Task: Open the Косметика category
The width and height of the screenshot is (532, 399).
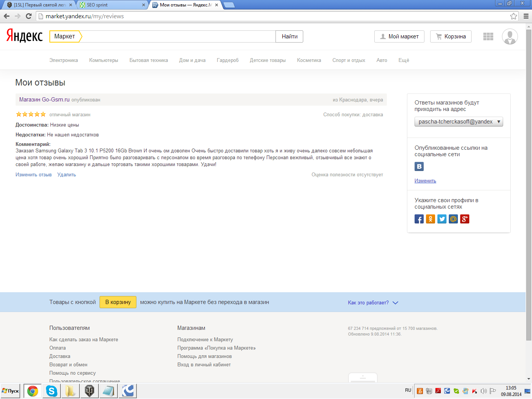Action: [309, 60]
